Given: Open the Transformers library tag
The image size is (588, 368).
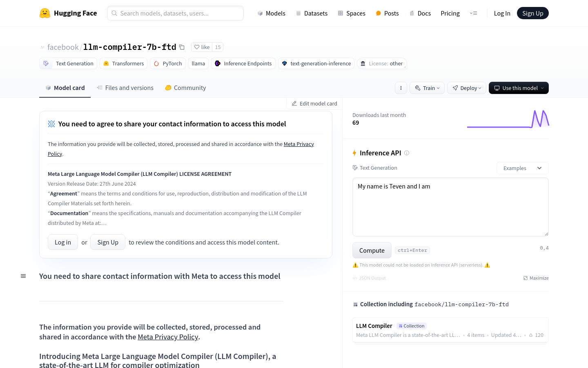Looking at the screenshot, I should [124, 63].
